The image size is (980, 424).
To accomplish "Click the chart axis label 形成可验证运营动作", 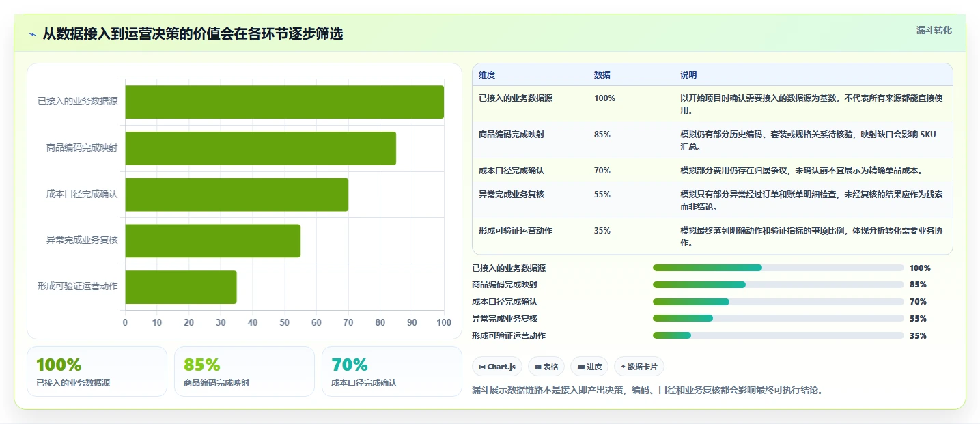I will pyautogui.click(x=78, y=286).
